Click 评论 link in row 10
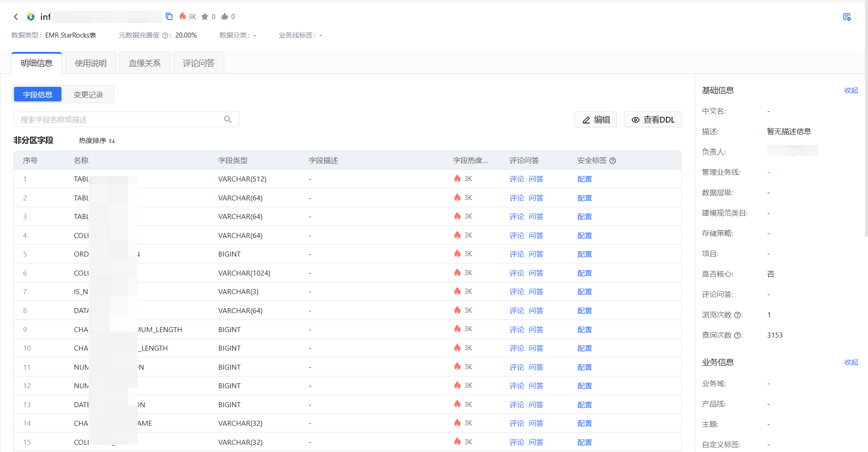The width and height of the screenshot is (868, 452). (517, 348)
